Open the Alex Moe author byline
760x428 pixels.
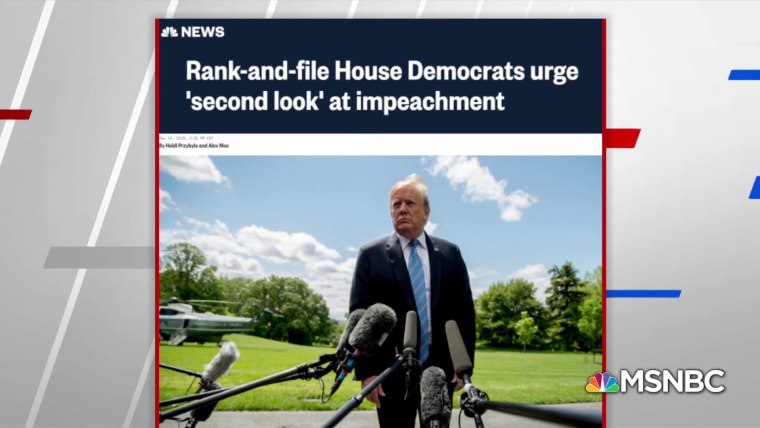click(218, 145)
